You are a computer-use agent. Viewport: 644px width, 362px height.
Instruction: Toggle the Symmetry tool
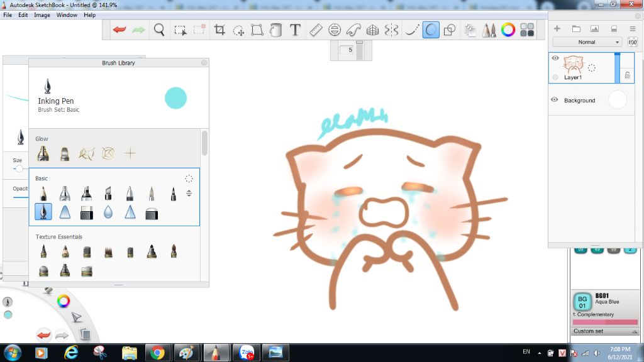[391, 30]
